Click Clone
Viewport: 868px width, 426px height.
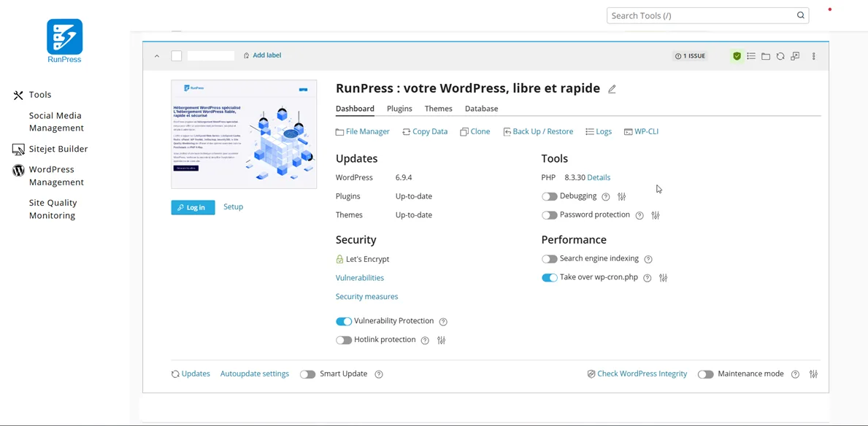tap(475, 132)
